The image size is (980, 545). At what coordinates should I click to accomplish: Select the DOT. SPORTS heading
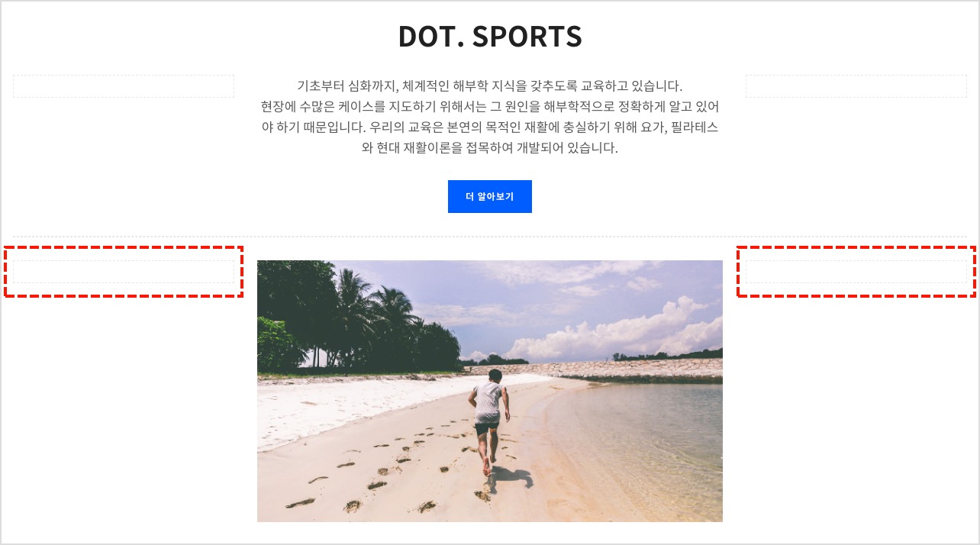click(490, 37)
